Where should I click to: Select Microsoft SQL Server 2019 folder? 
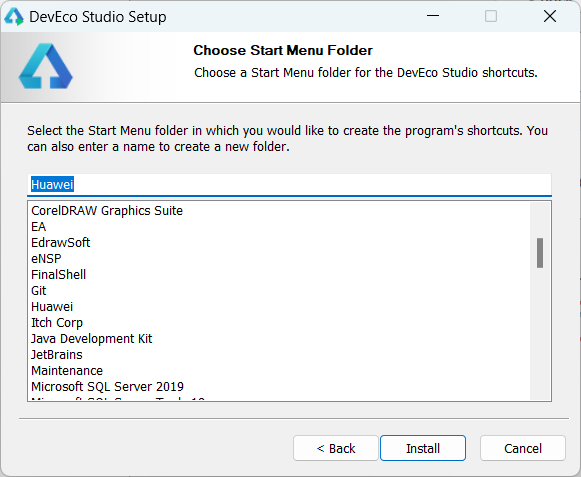pos(107,387)
